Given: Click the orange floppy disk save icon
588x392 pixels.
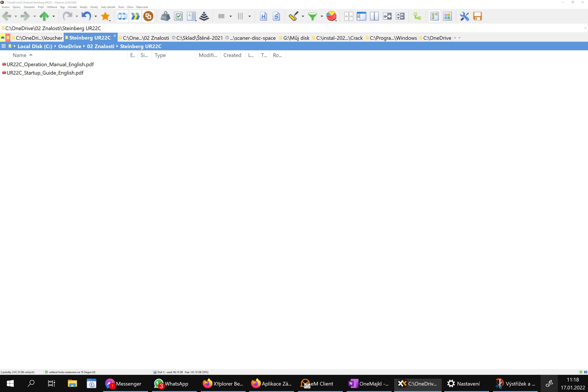Looking at the screenshot, I should point(477,16).
